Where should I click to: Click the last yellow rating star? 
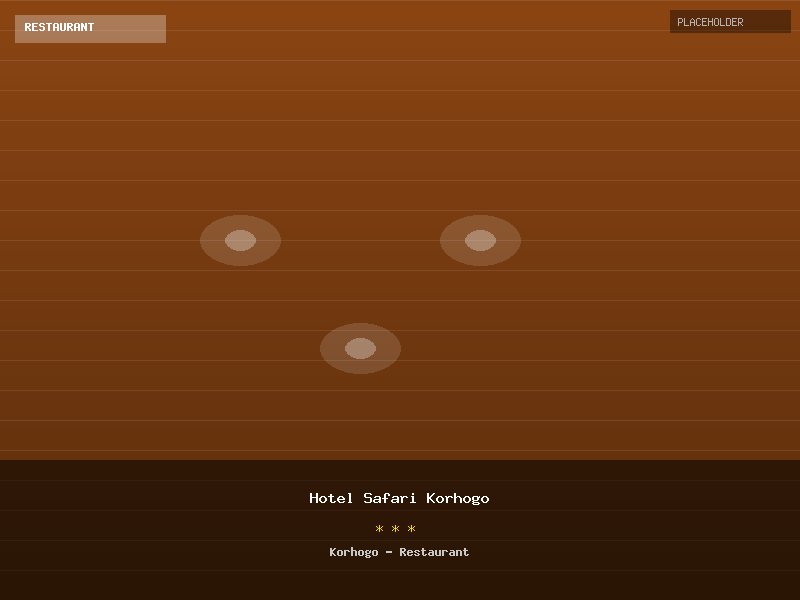(x=412, y=529)
